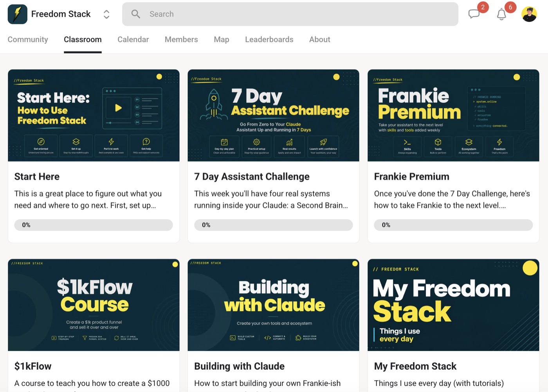The height and width of the screenshot is (392, 548).
Task: Open the $1kFlow Course thumbnail
Action: click(94, 305)
